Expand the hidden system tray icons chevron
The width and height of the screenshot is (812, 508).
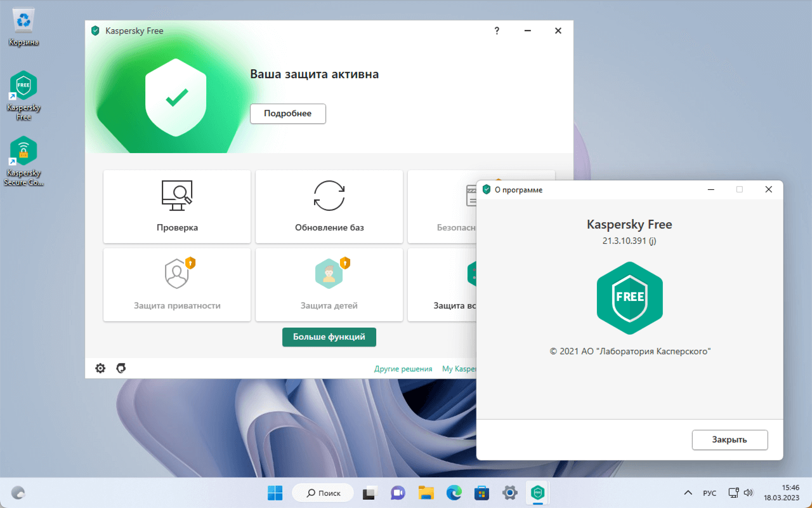pos(688,493)
